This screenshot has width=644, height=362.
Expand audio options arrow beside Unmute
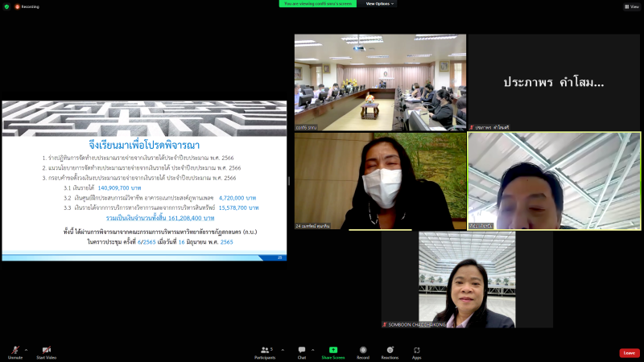[x=27, y=350]
